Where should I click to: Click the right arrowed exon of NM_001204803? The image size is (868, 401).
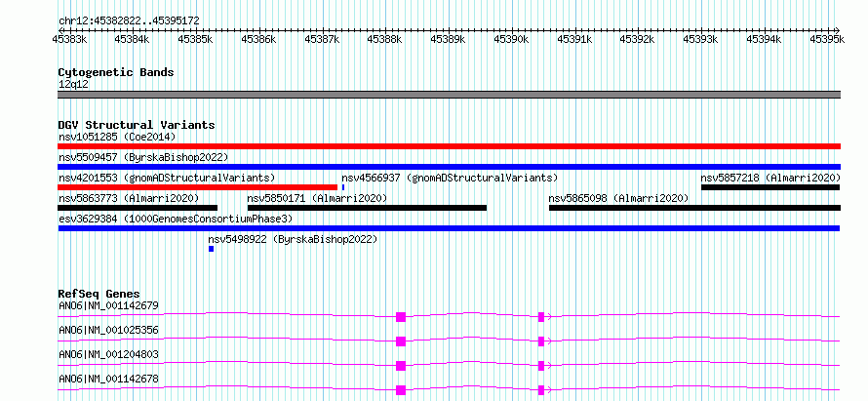(x=543, y=366)
